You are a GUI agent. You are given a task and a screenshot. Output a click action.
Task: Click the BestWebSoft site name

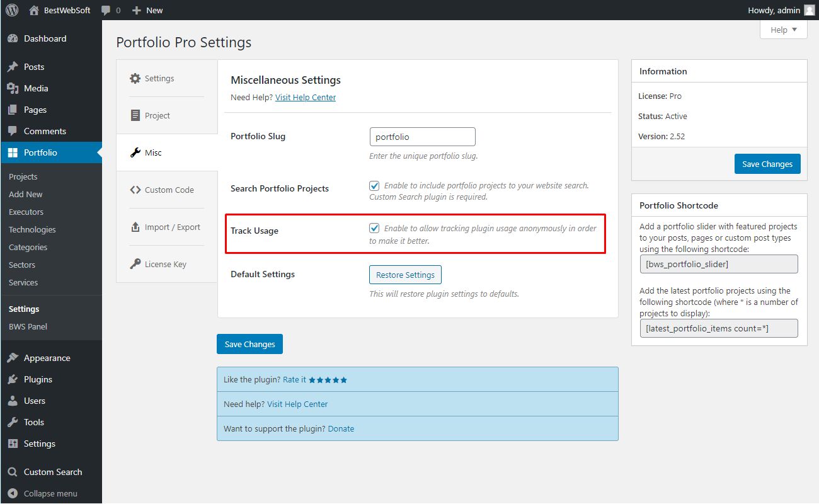point(67,10)
